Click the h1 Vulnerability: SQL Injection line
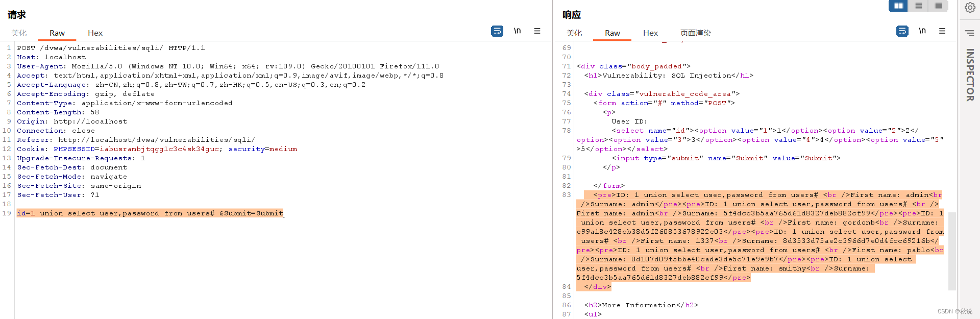 tap(669, 76)
